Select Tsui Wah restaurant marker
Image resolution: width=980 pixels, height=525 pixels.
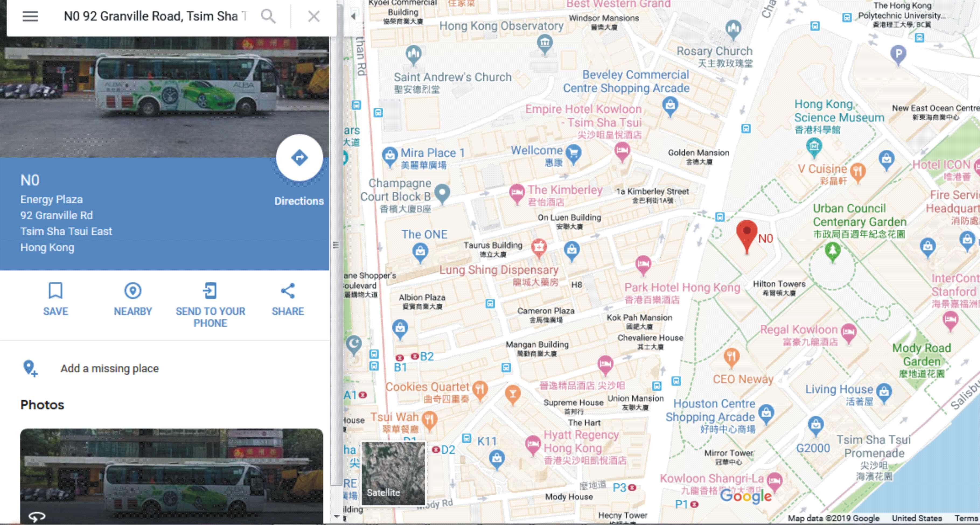pos(429,421)
